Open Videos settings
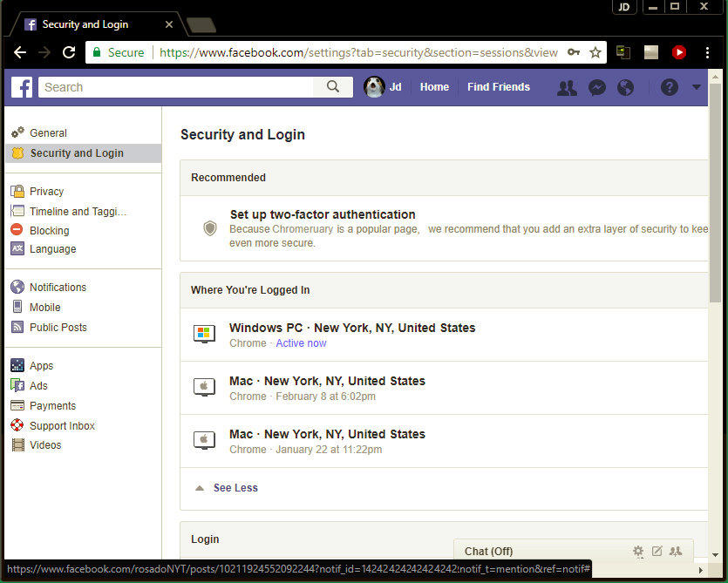 (45, 444)
